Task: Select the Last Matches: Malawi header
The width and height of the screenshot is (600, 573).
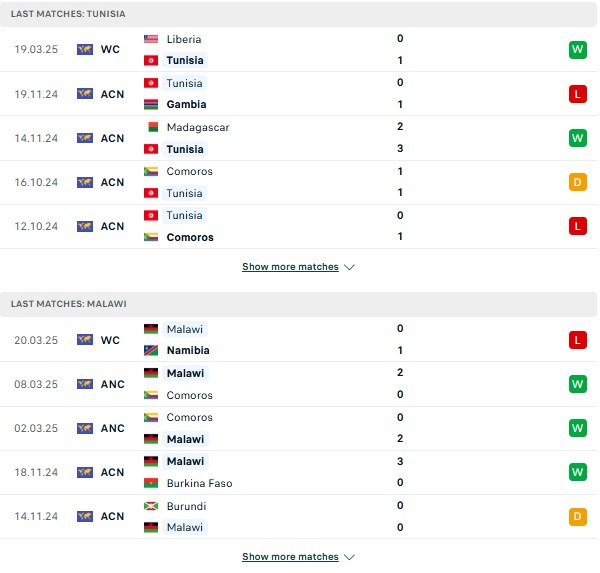Action: [298, 304]
